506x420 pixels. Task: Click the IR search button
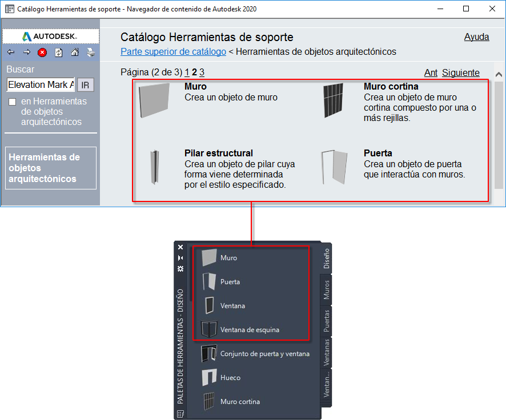click(86, 85)
